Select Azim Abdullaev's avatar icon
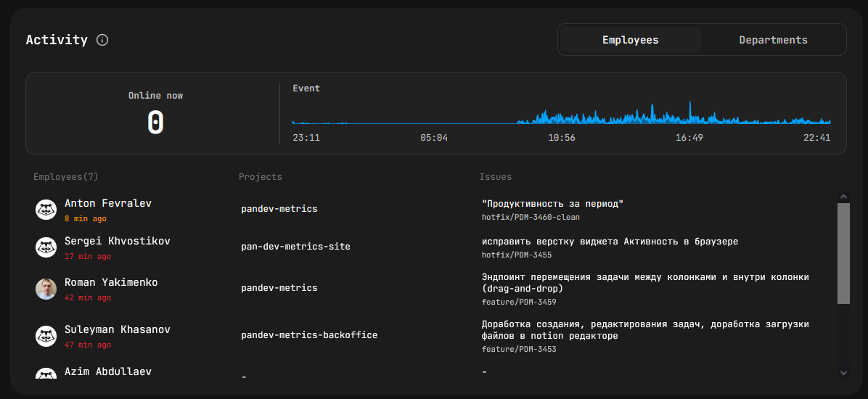 pyautogui.click(x=46, y=374)
